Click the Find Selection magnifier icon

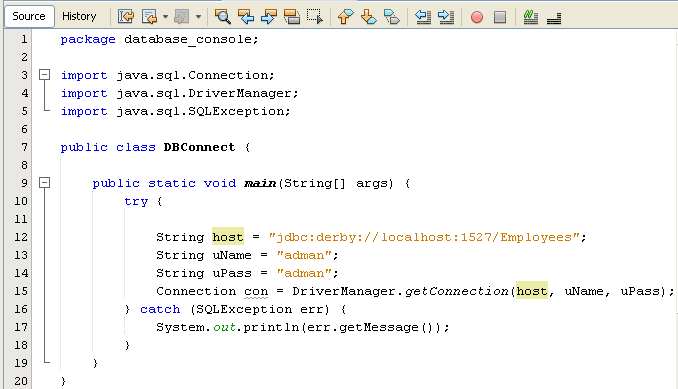pyautogui.click(x=223, y=17)
